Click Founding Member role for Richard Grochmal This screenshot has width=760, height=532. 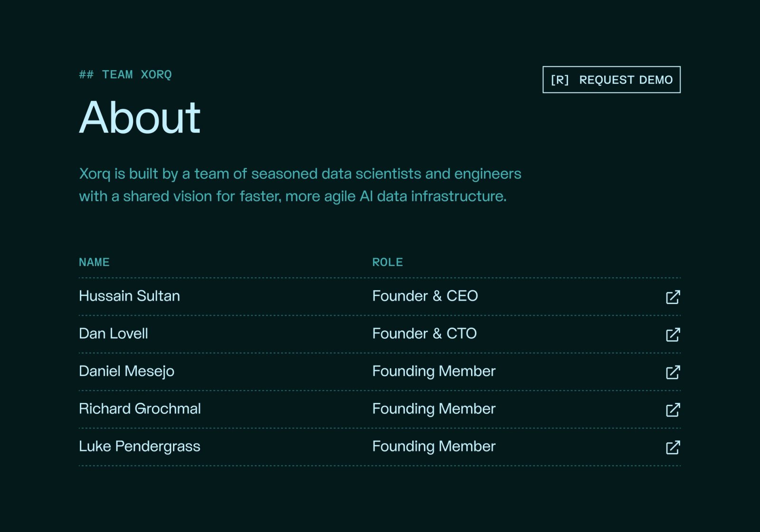click(x=434, y=409)
